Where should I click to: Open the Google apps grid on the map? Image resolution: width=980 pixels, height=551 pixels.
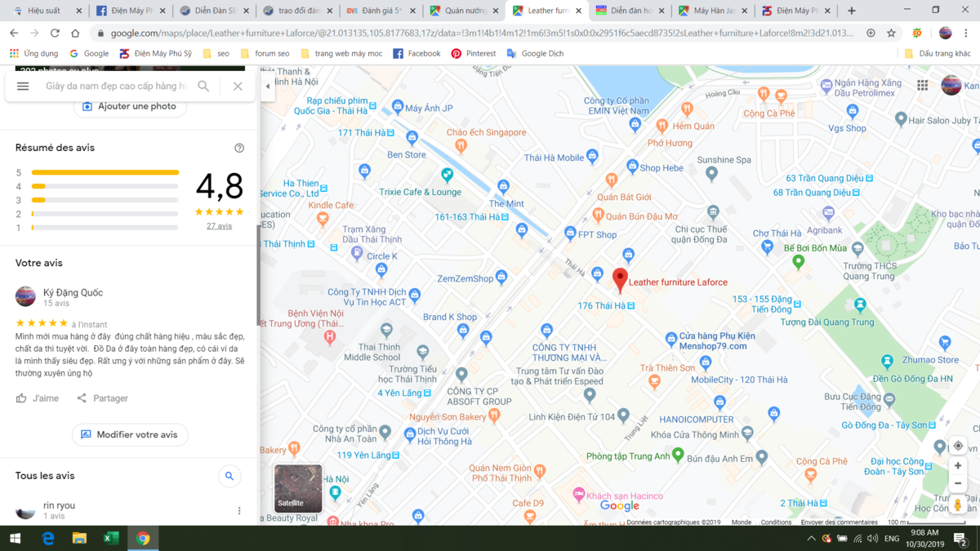(x=922, y=85)
